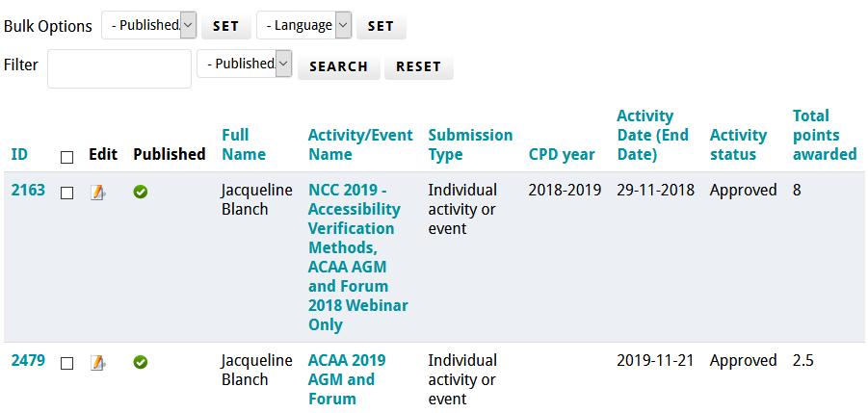This screenshot has height=413, width=868.
Task: Open edit icon for record 2479
Action: coord(98,363)
